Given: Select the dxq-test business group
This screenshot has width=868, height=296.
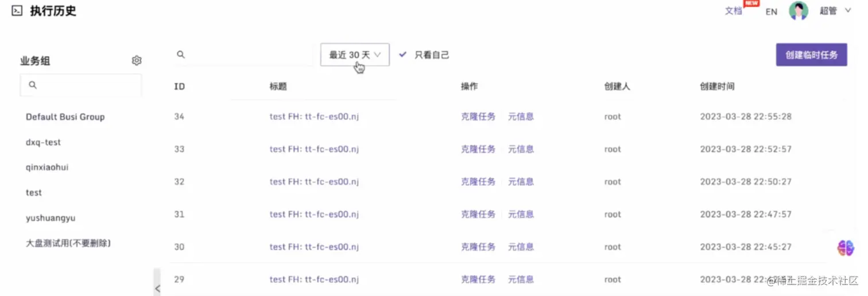Looking at the screenshot, I should pos(43,142).
